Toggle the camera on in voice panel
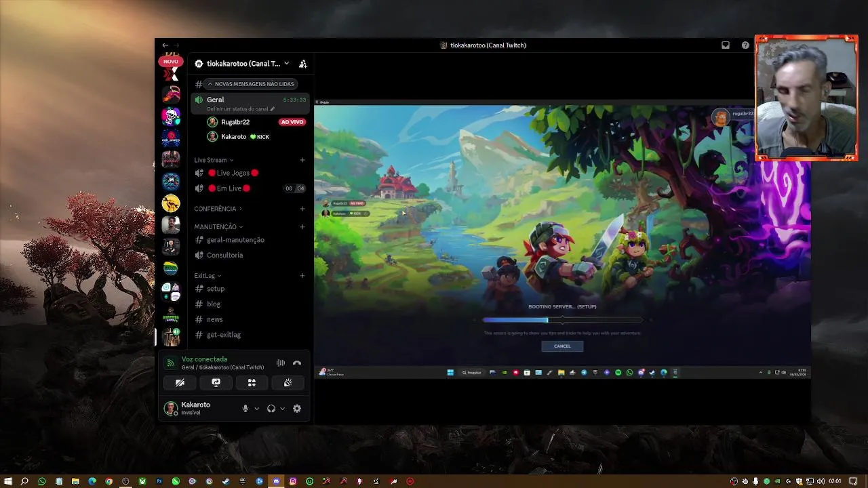Screen dimensions: 868x488 click(180, 383)
